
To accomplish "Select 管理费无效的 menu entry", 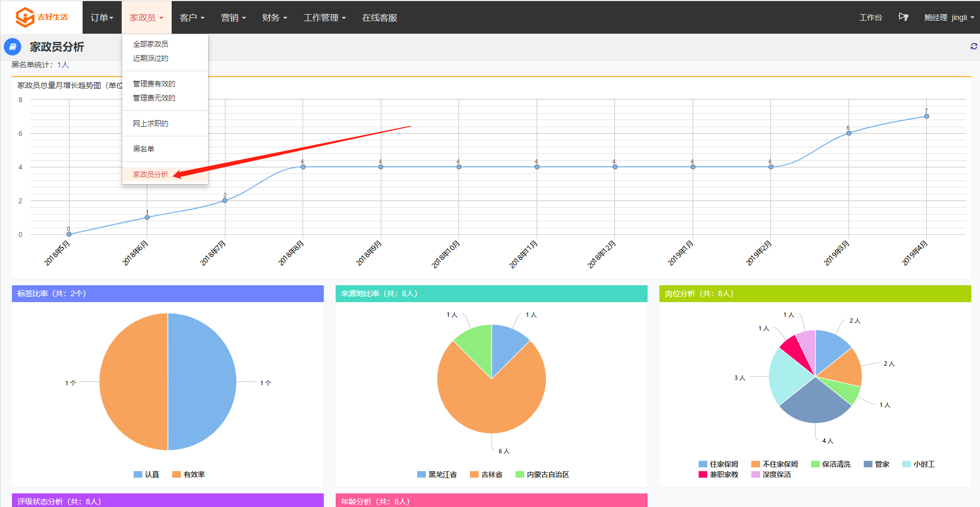I will pos(165,98).
